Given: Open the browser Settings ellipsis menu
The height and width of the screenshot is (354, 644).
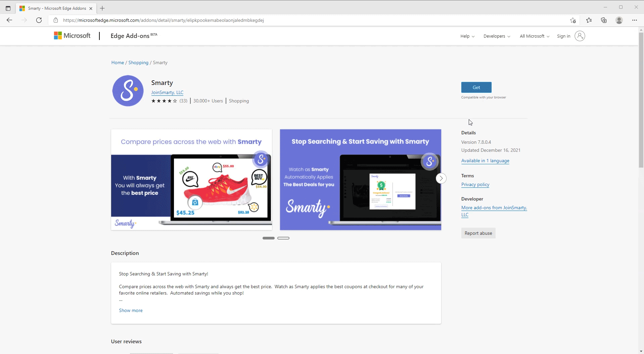Looking at the screenshot, I should pos(635,20).
